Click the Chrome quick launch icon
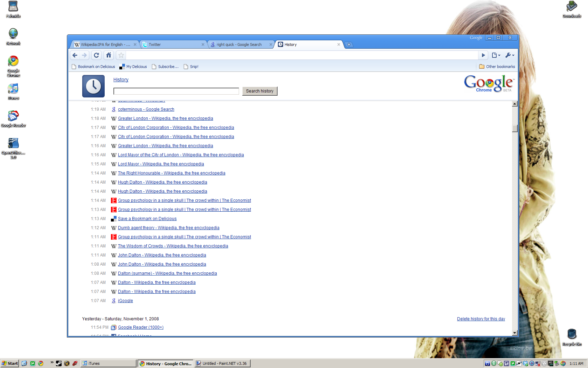588x368 pixels. pyautogui.click(x=41, y=363)
